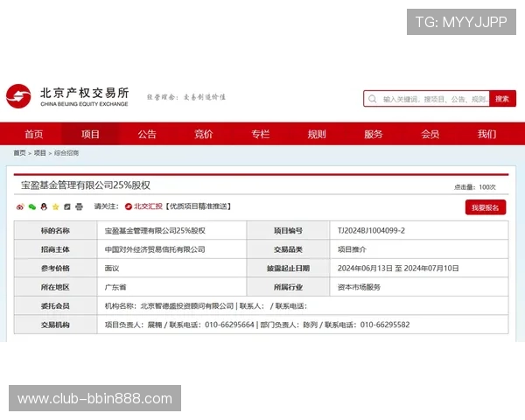Open the 我们 navigation tab
The image size is (525, 420).
click(486, 134)
